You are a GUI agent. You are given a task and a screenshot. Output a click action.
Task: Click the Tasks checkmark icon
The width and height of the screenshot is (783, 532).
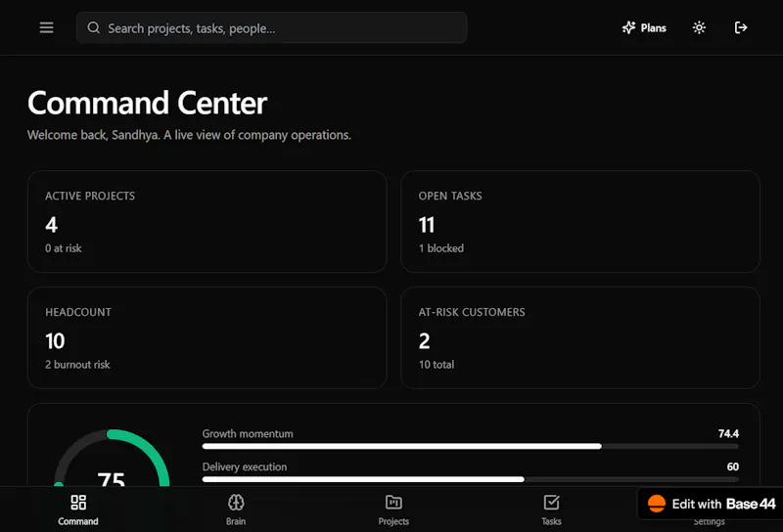pyautogui.click(x=551, y=502)
